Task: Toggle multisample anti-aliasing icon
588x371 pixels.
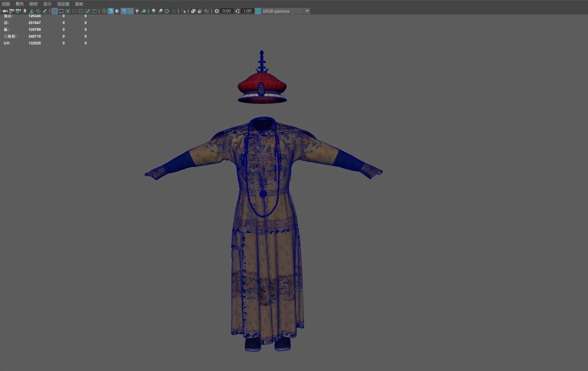Action: coord(167,11)
